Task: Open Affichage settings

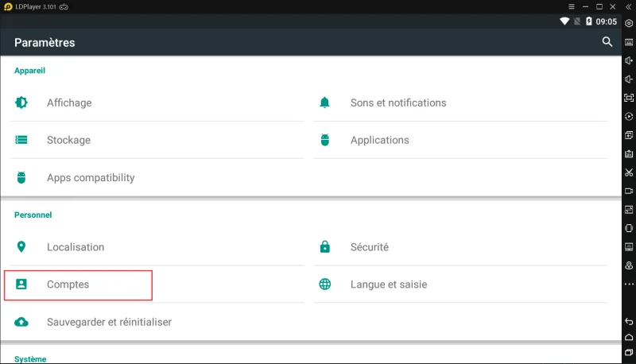Action: pos(157,103)
